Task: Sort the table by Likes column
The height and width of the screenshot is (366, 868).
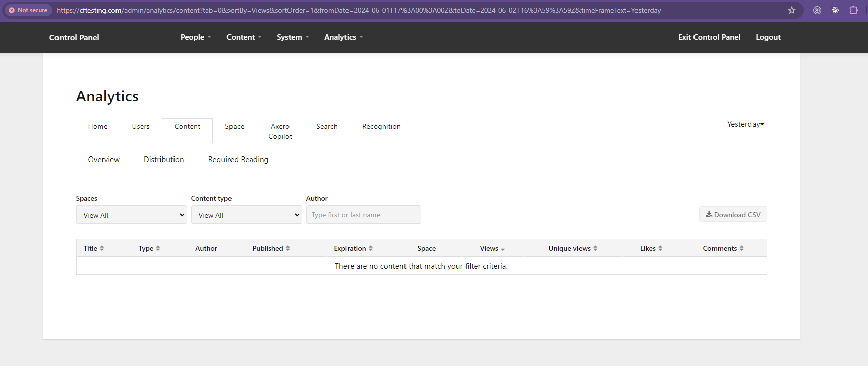Action: [x=651, y=248]
